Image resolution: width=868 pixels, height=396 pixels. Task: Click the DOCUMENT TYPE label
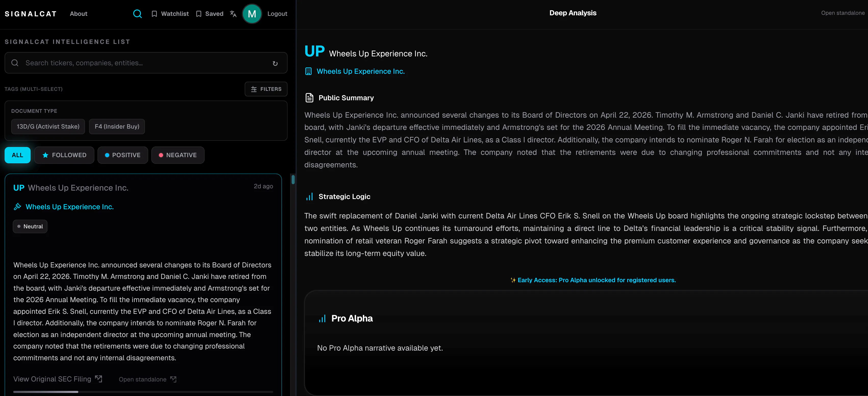(34, 111)
